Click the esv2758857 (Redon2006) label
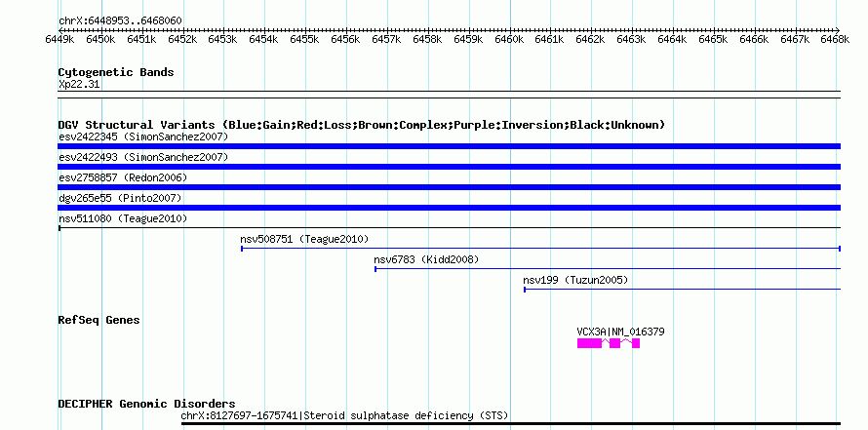The image size is (868, 430). coord(123,177)
